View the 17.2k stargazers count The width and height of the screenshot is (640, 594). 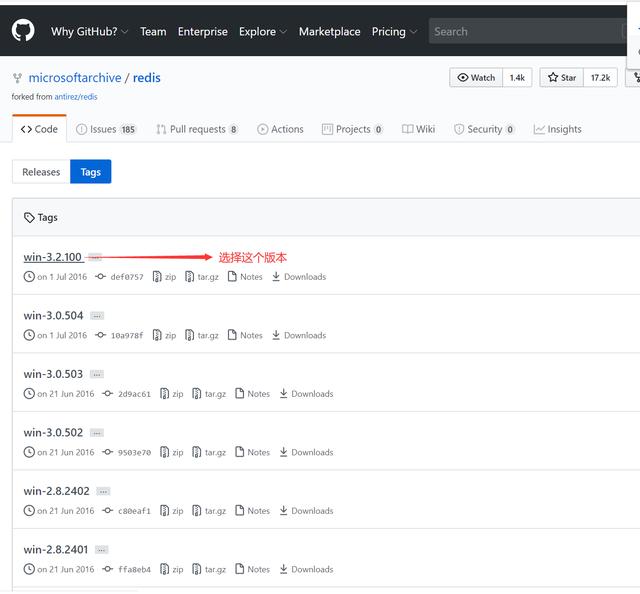(x=600, y=78)
